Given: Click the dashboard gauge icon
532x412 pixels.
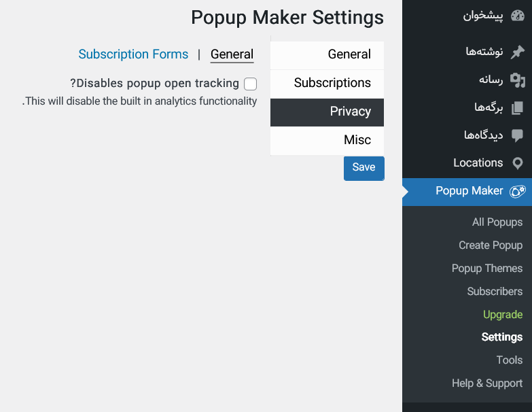Looking at the screenshot, I should [518, 16].
